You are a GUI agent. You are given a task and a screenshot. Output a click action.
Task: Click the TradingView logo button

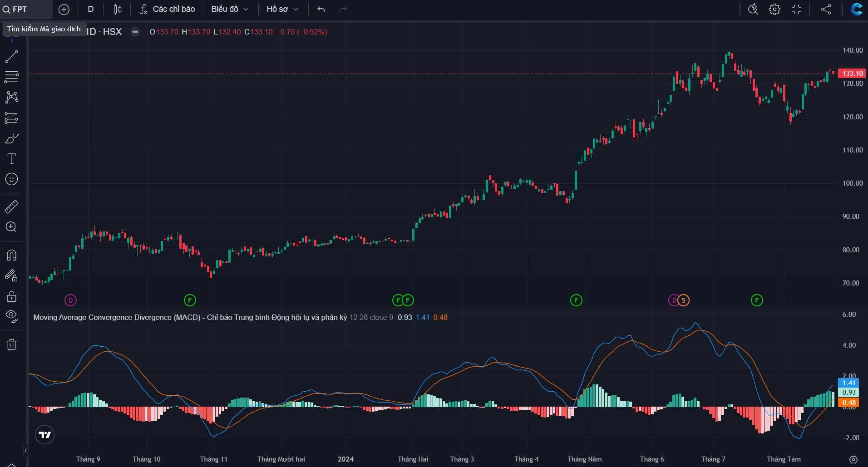[x=45, y=435]
